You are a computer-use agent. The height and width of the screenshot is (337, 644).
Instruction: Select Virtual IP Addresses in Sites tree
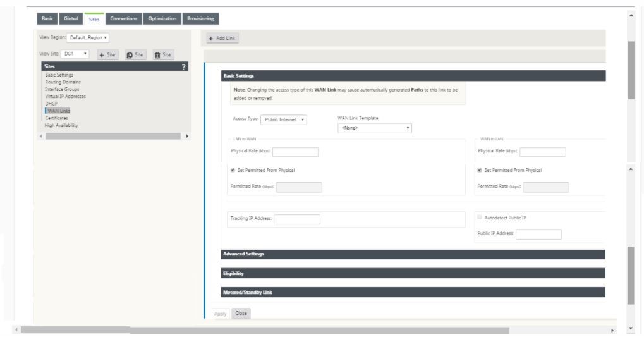[65, 97]
